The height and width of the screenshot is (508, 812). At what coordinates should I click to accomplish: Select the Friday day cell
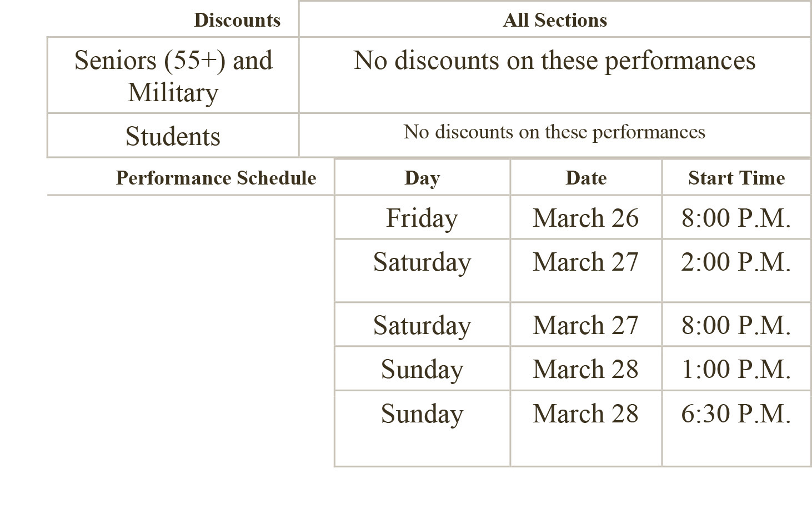pyautogui.click(x=422, y=218)
